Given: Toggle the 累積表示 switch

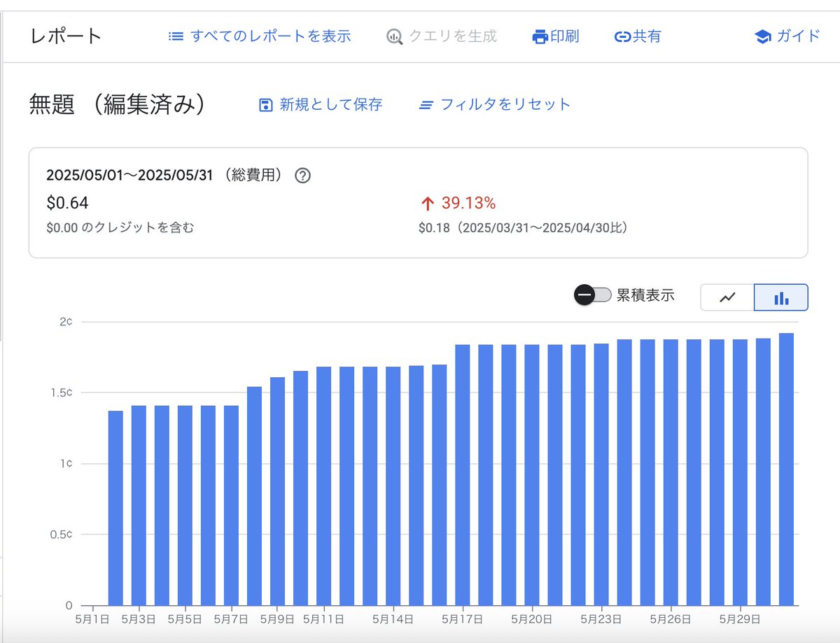Looking at the screenshot, I should (593, 295).
